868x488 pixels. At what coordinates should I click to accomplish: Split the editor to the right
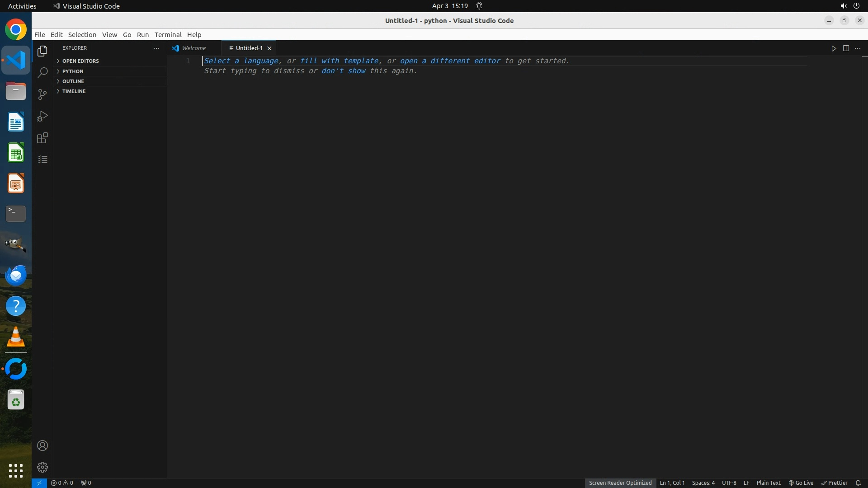tap(846, 48)
